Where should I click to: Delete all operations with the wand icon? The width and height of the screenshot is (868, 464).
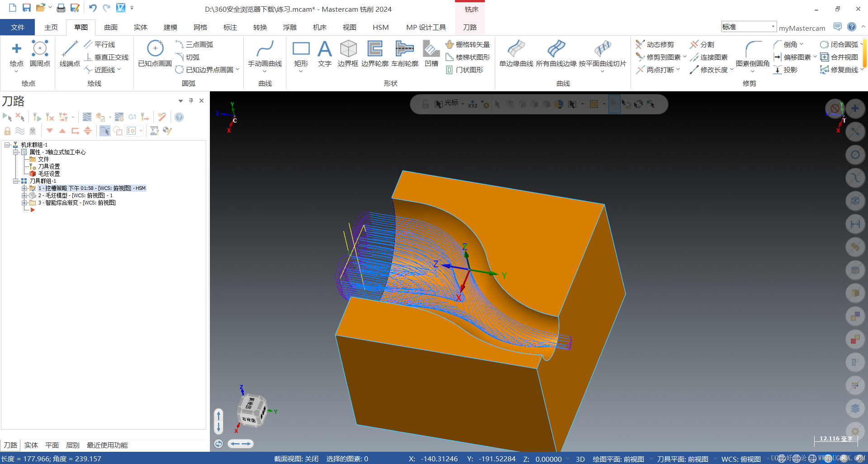click(162, 117)
